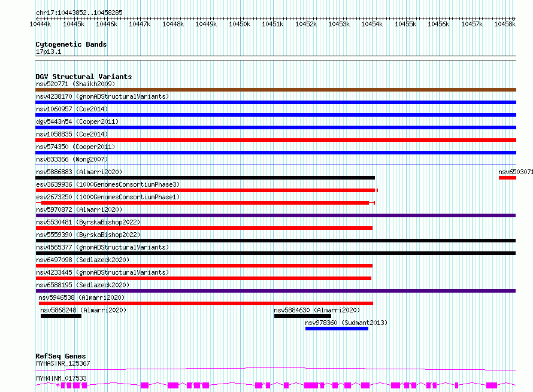Select the nsv5559390 (ByrskaBishop2022) label

click(x=88, y=235)
